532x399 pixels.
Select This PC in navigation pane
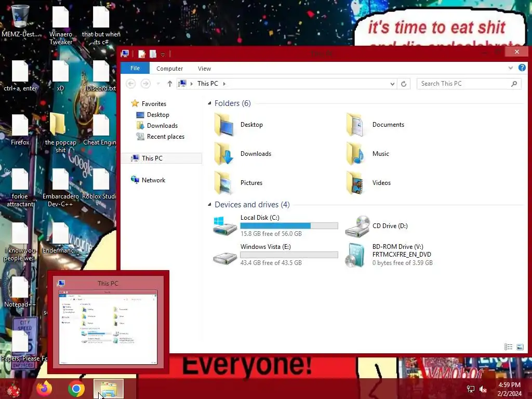[162, 158]
